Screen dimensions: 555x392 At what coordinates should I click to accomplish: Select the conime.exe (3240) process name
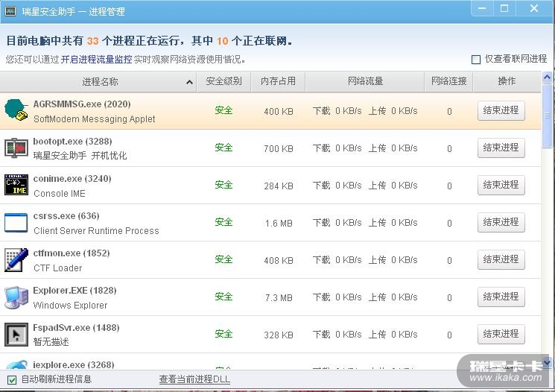coord(72,178)
